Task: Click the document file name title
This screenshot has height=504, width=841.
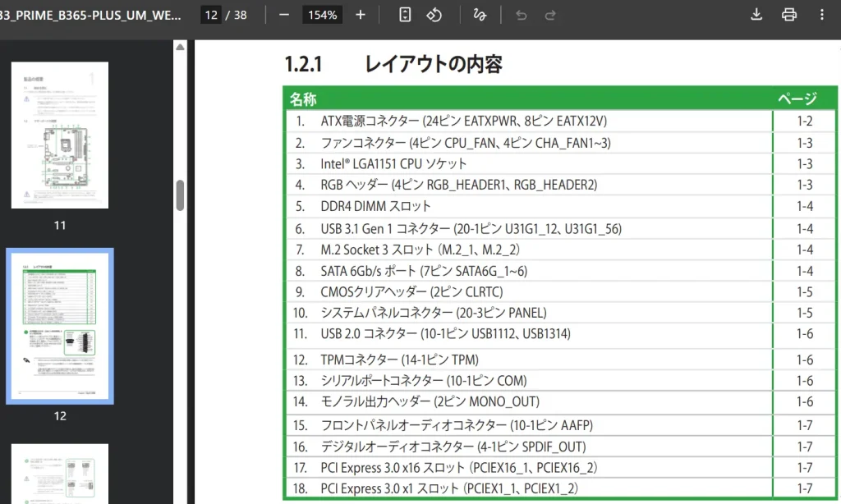Action: pyautogui.click(x=90, y=15)
